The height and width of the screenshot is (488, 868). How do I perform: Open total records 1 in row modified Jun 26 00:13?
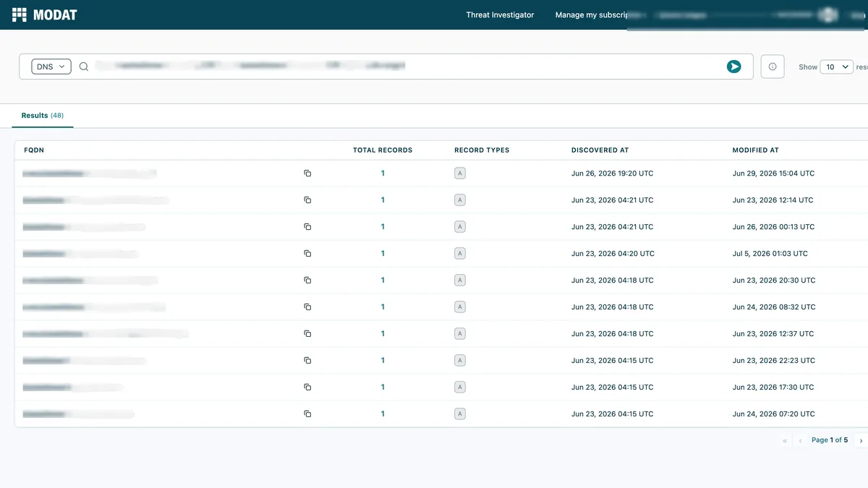(x=383, y=227)
